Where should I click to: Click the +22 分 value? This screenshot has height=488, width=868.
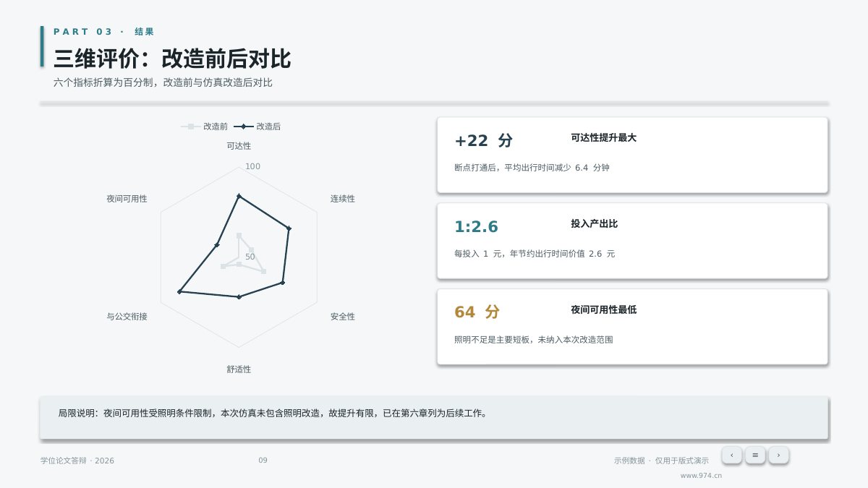483,141
